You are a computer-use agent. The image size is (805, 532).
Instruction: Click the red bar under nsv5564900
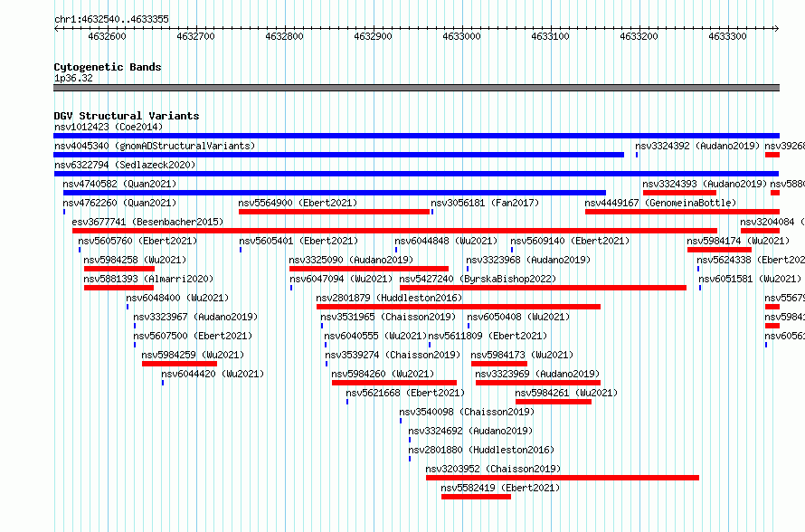coord(335,212)
